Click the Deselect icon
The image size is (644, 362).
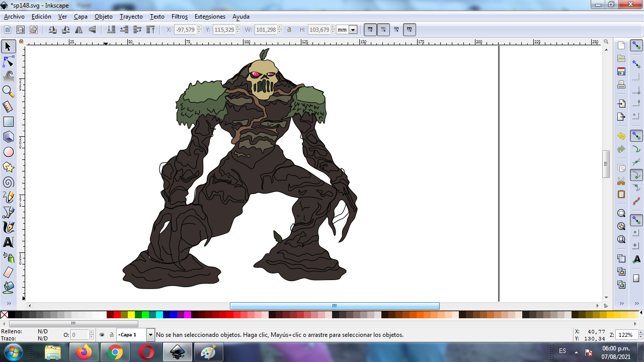coord(33,30)
